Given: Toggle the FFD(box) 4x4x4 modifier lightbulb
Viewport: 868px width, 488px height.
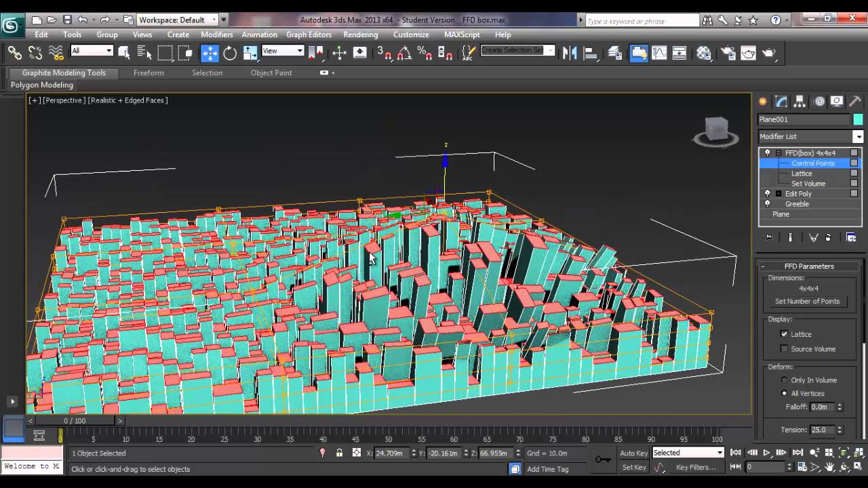Looking at the screenshot, I should pyautogui.click(x=767, y=153).
